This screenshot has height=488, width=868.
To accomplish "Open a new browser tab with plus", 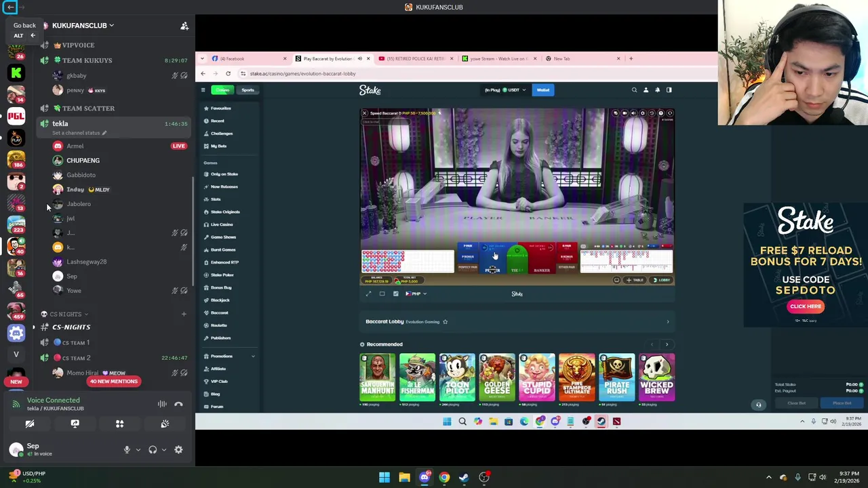I will pyautogui.click(x=631, y=59).
